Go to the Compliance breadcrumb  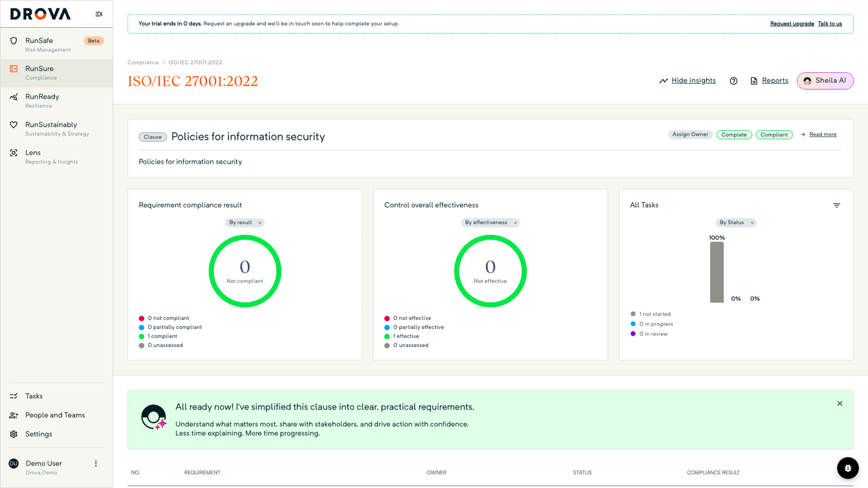143,63
